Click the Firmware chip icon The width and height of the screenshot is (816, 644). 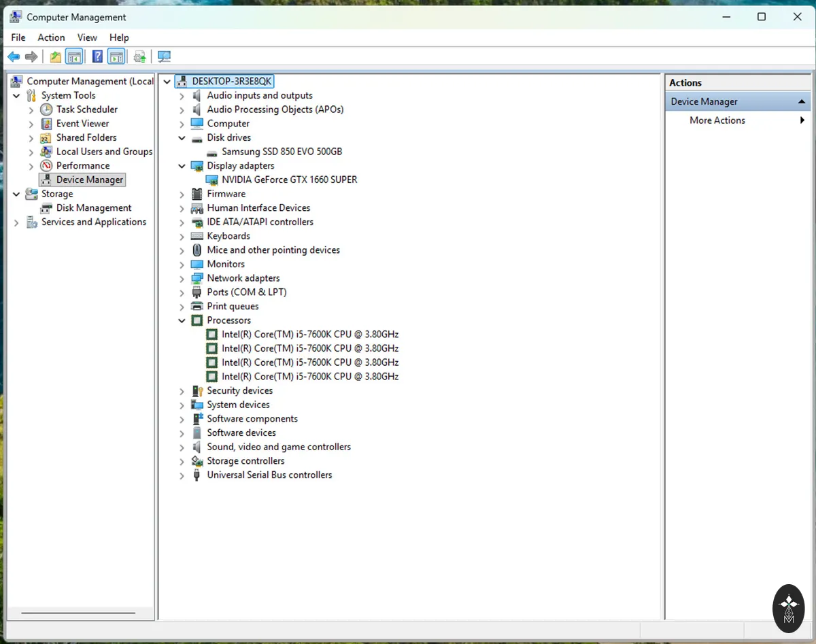197,194
